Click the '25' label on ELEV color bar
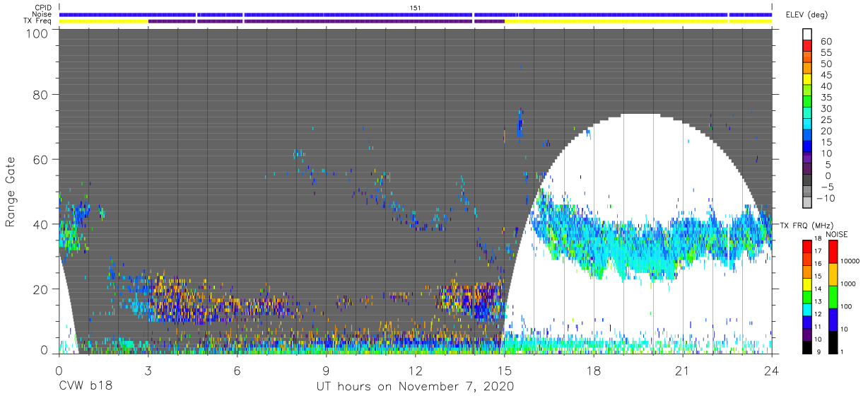This screenshot has width=868, height=401. pyautogui.click(x=826, y=120)
